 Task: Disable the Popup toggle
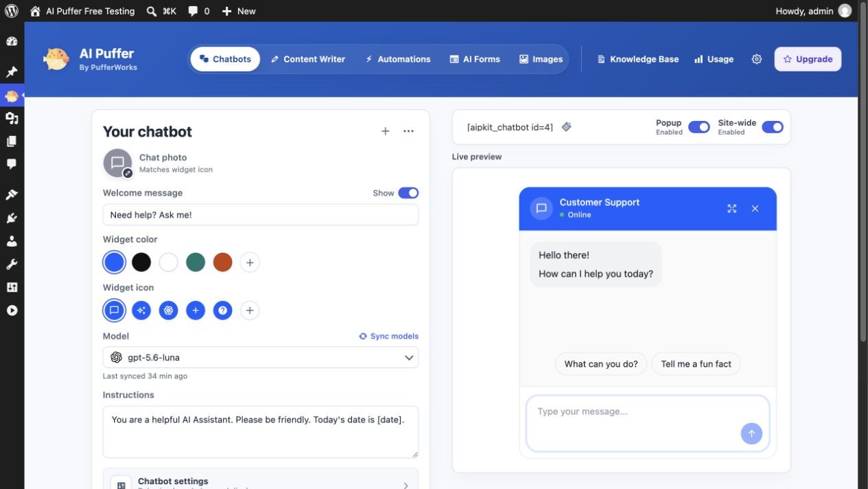(699, 127)
